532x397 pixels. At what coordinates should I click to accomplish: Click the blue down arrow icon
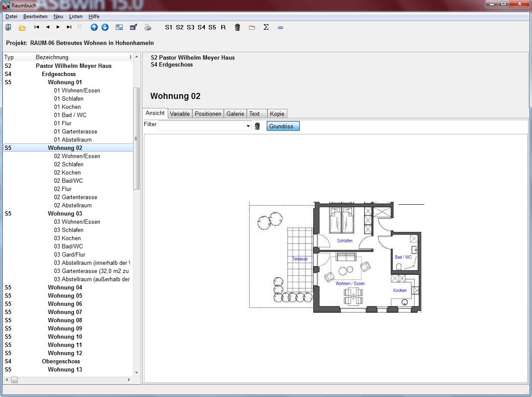[x=105, y=27]
